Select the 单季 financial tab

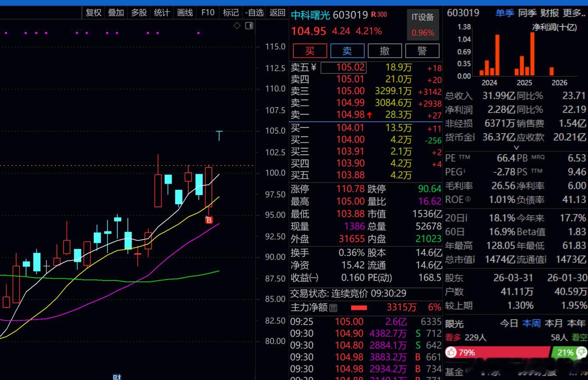click(504, 13)
